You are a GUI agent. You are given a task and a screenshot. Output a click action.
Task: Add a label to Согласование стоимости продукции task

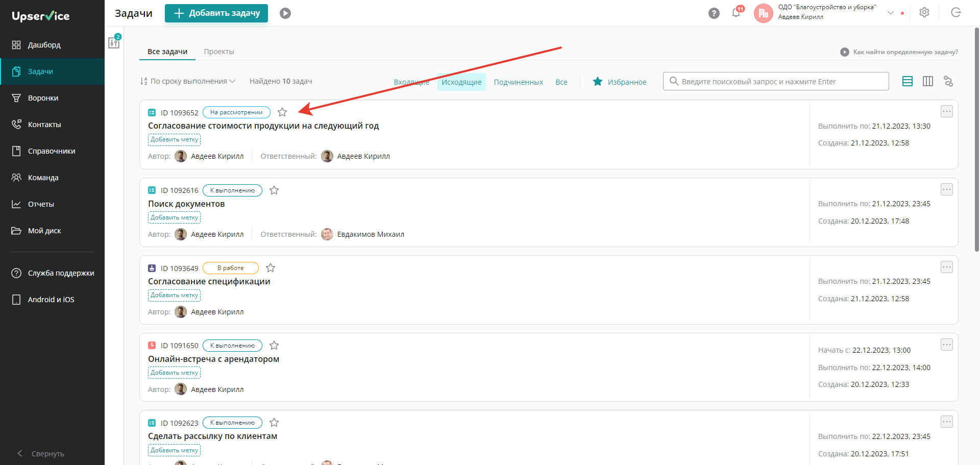pyautogui.click(x=174, y=139)
